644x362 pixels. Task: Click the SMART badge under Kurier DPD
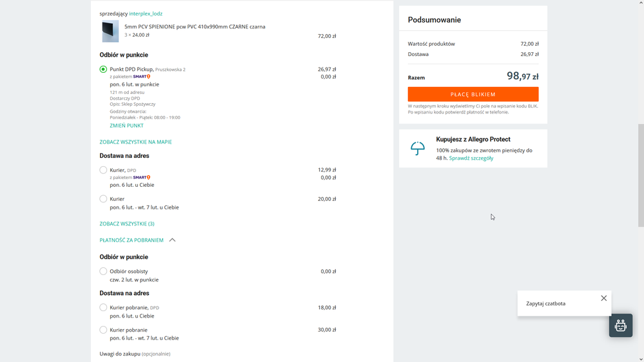pyautogui.click(x=142, y=177)
